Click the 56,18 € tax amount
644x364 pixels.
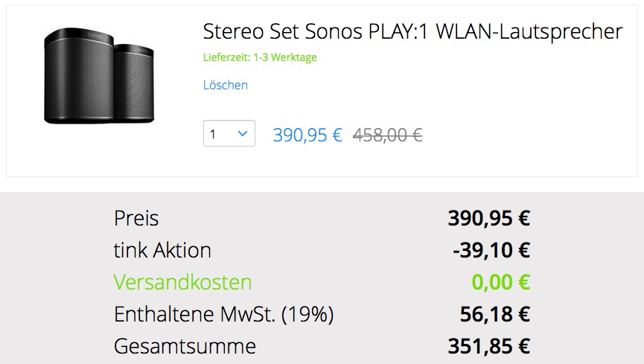(x=494, y=314)
